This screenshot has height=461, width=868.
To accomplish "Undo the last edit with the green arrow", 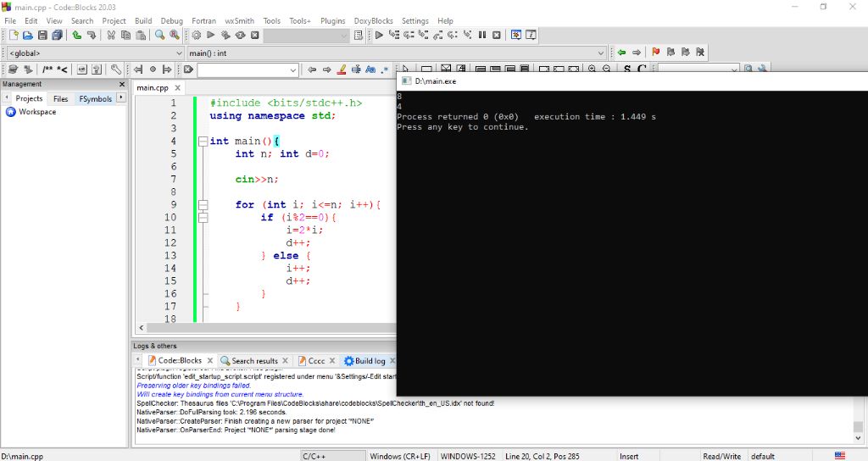I will [x=76, y=35].
